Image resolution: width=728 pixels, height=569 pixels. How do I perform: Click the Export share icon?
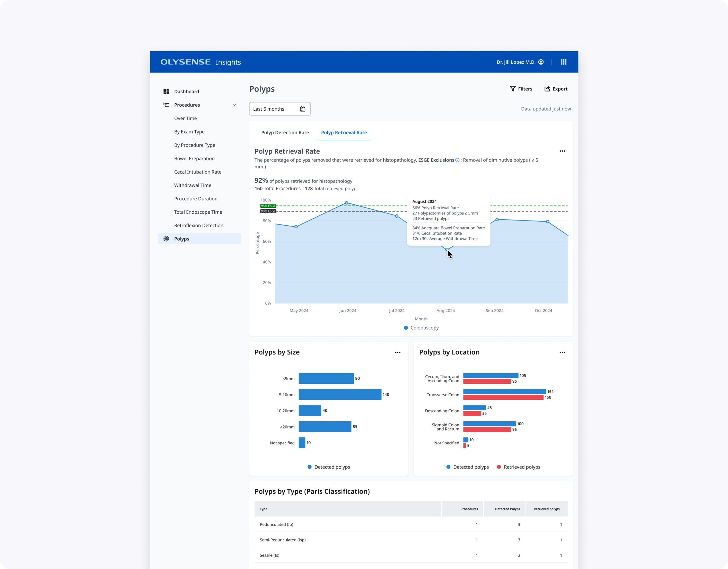547,89
